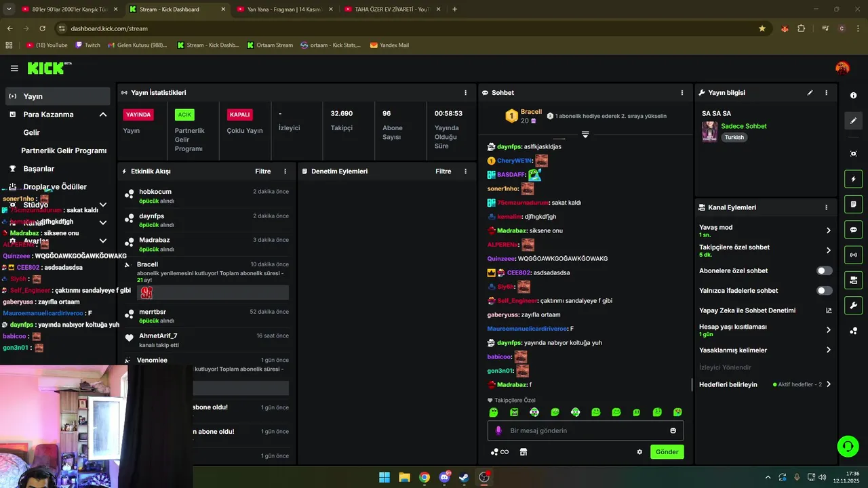Open Hesap yaşı kısıtlaması options arrow
This screenshot has width=868, height=488.
(828, 330)
